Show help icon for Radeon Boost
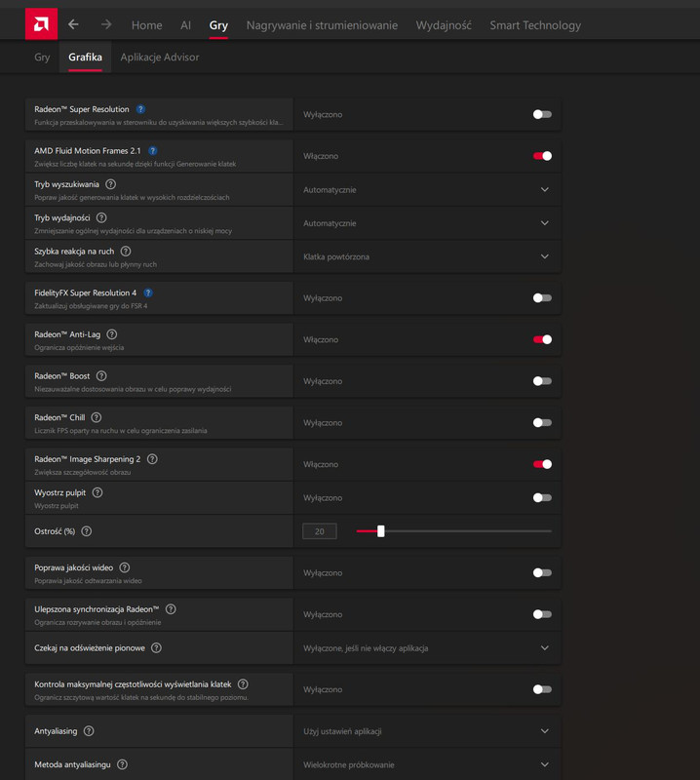Image resolution: width=700 pixels, height=780 pixels. tap(101, 375)
